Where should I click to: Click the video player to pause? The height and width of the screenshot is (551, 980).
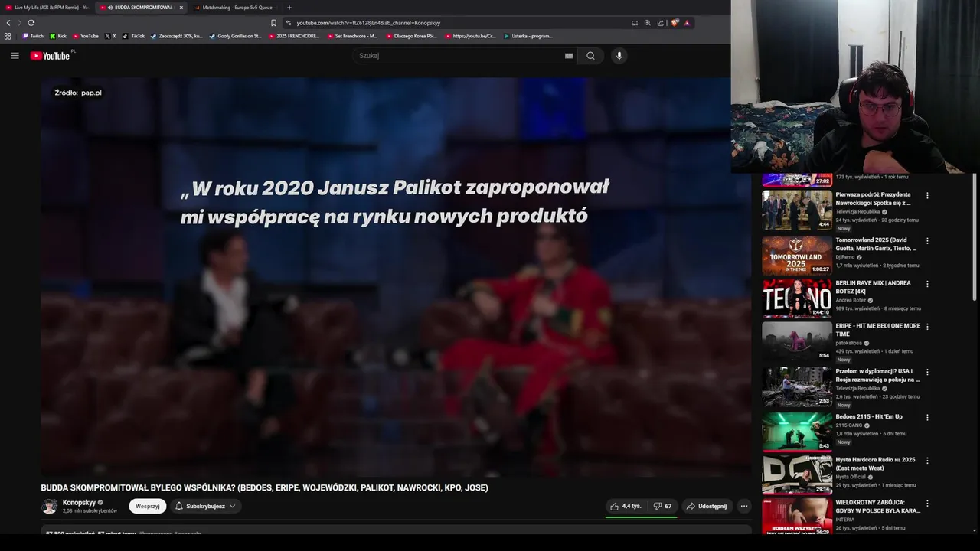point(397,276)
